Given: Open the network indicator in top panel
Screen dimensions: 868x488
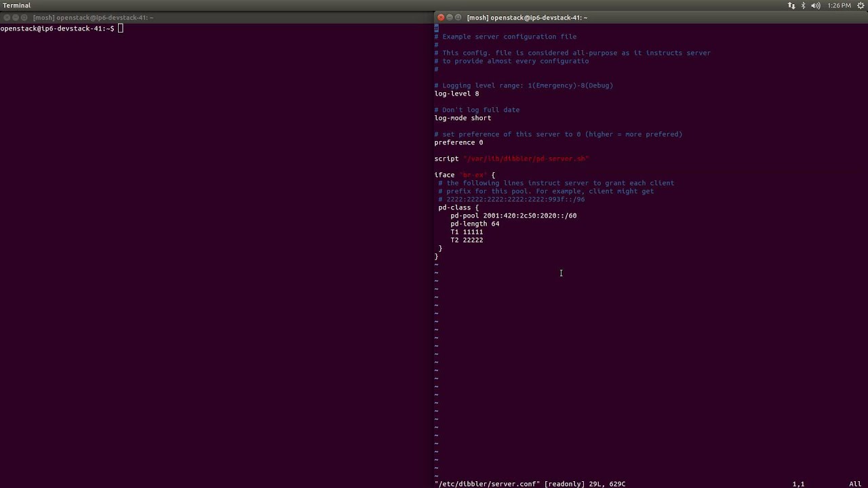Looking at the screenshot, I should click(x=791, y=5).
